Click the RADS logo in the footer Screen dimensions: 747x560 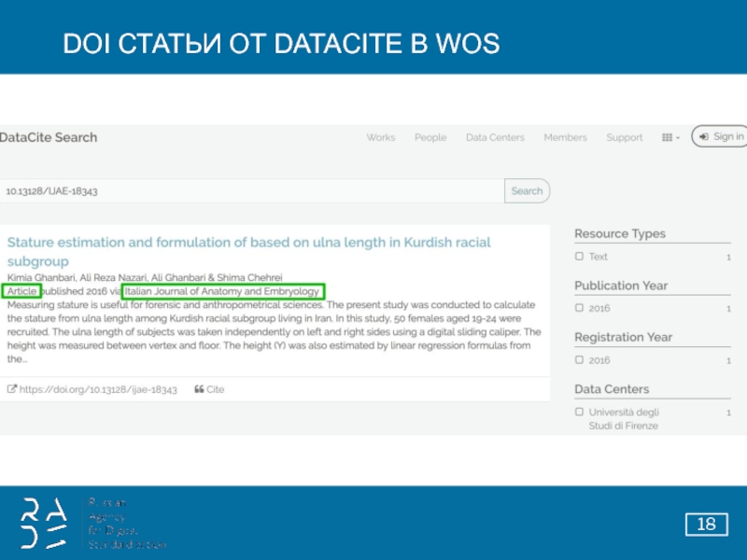click(44, 524)
